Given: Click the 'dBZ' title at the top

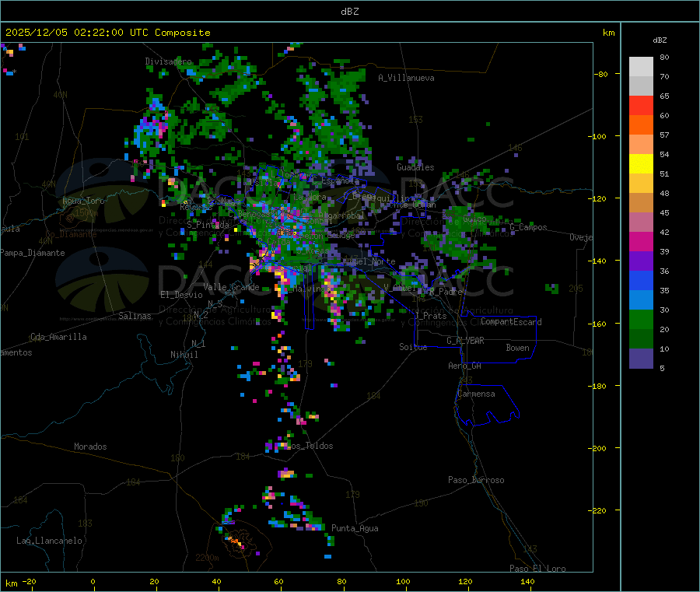Looking at the screenshot, I should coord(349,12).
